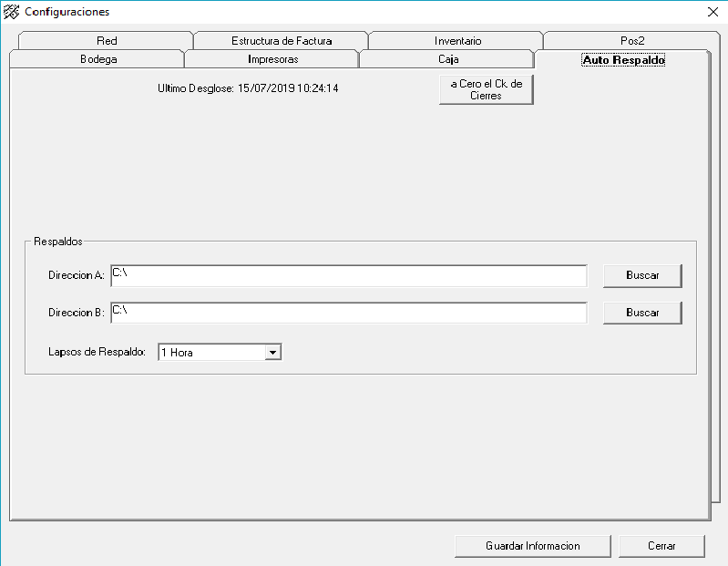Save with Guardar Informacion button
The width and height of the screenshot is (728, 566).
tap(533, 546)
